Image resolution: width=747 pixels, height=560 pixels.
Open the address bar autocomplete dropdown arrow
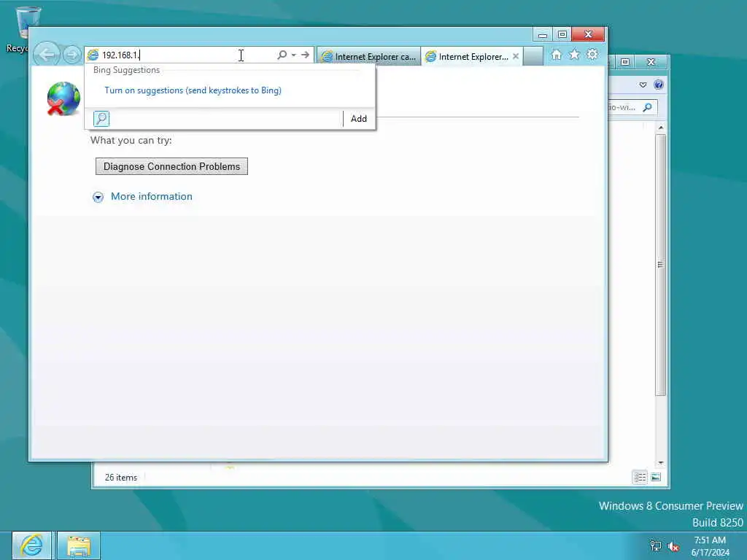click(294, 55)
